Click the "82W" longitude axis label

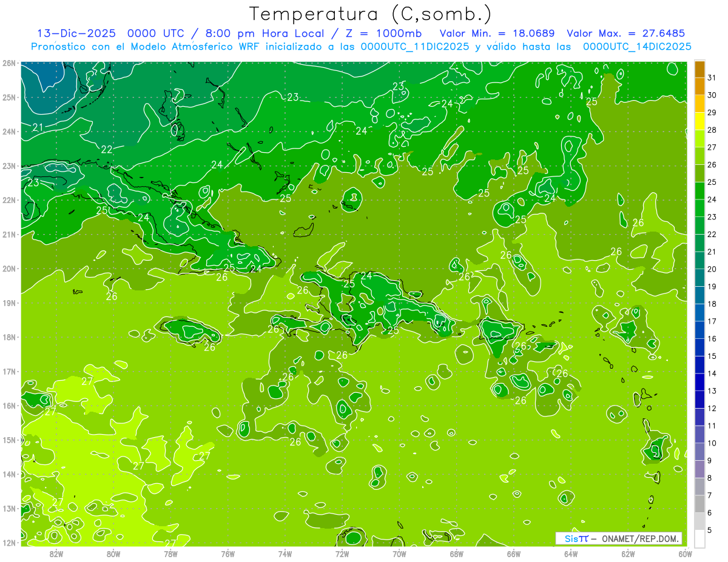56,553
